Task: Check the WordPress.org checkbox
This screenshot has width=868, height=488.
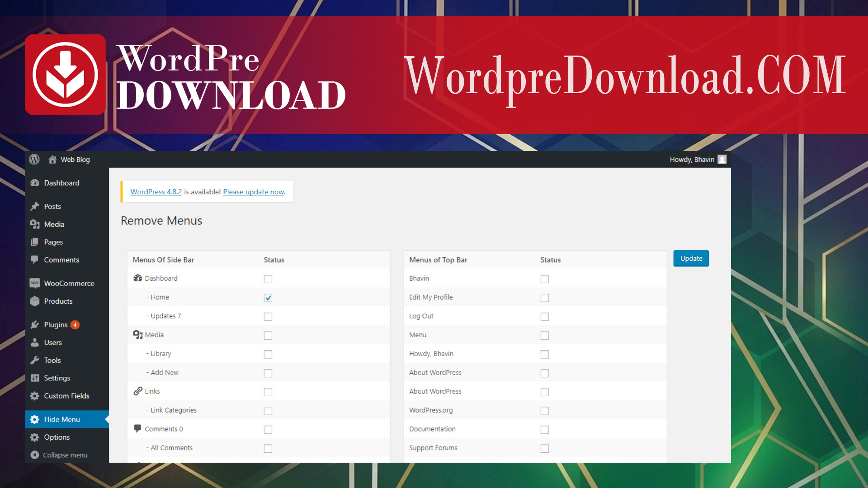Action: point(545,411)
